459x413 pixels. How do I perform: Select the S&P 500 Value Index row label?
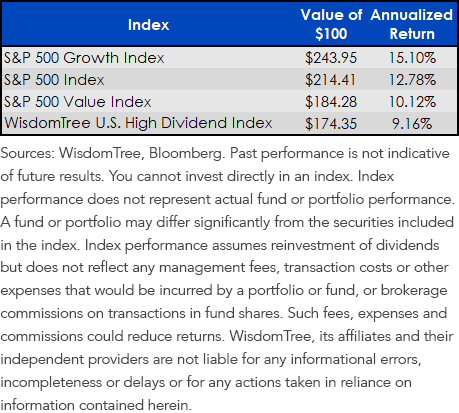(77, 102)
